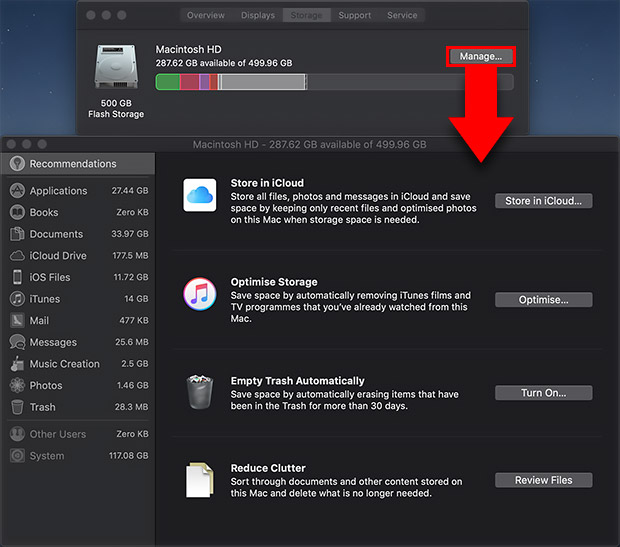Click the 28.3 MB Trash size

point(132,407)
